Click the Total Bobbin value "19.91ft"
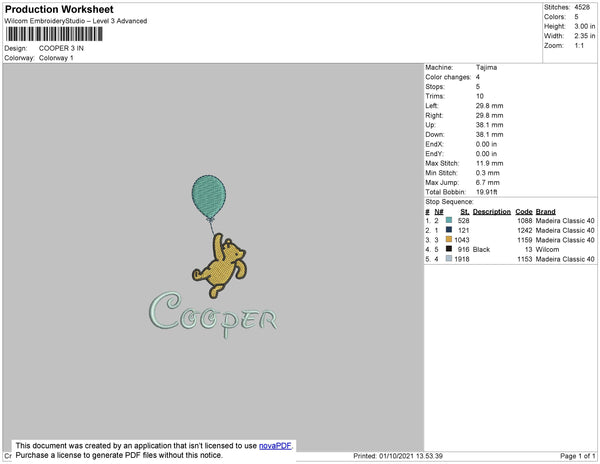Image resolution: width=600 pixels, height=464 pixels. (486, 192)
